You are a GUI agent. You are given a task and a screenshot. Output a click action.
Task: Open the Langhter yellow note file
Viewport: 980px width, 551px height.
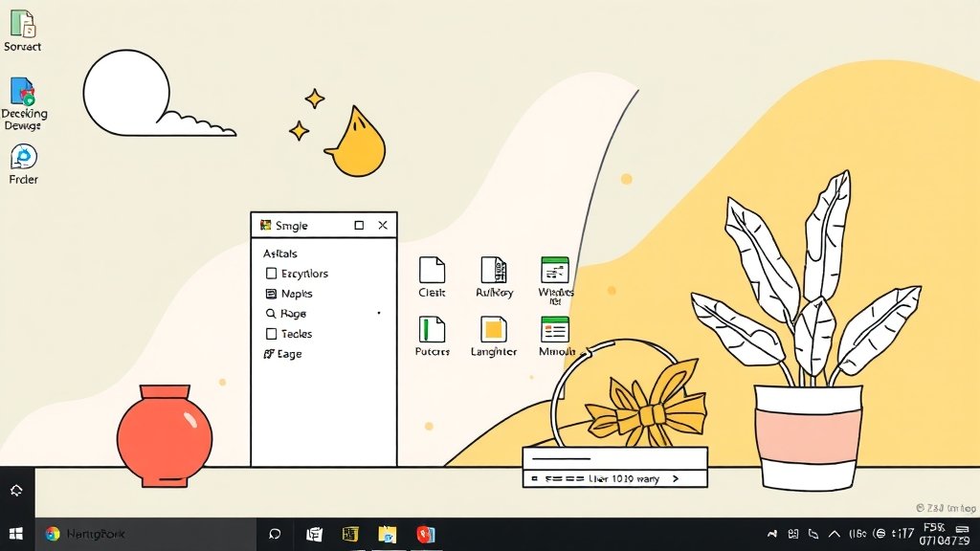click(494, 330)
